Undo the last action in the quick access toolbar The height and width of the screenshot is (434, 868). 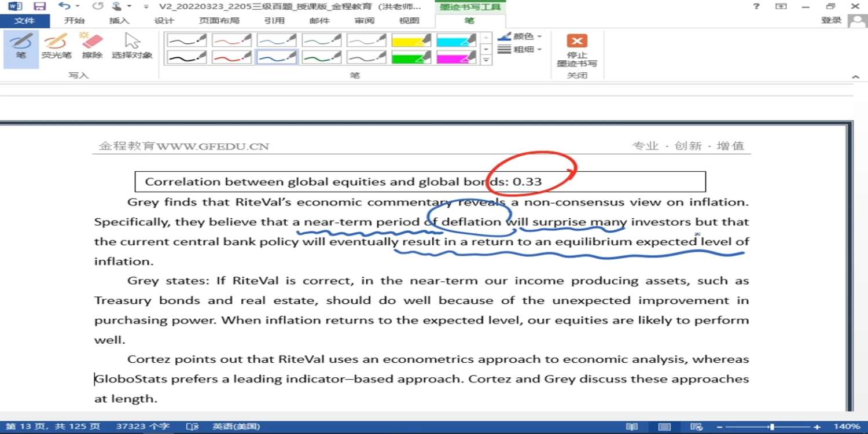pos(64,6)
